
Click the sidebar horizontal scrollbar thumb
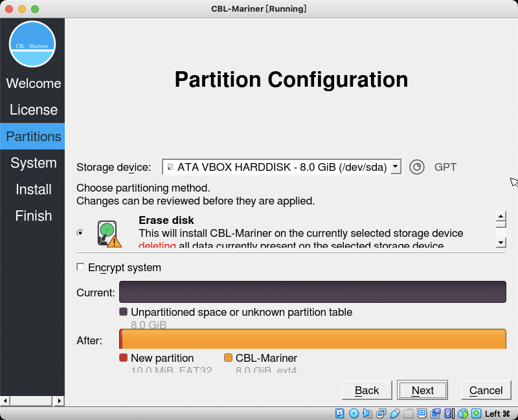(31, 401)
